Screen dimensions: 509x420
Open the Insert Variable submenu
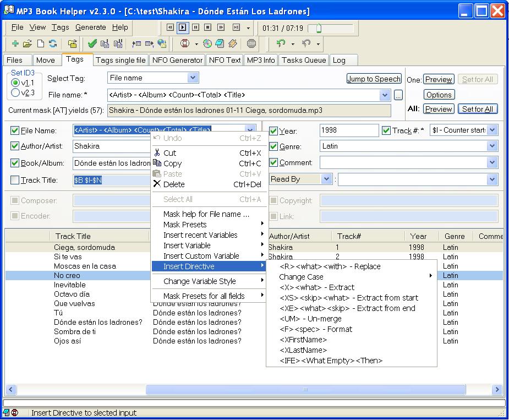click(209, 246)
